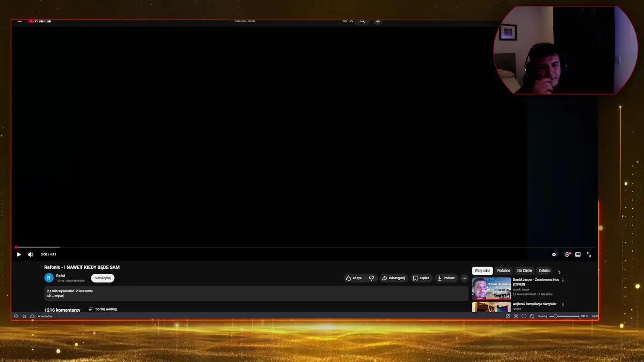Expand description with ...więcej
This screenshot has height=362, width=644.
58,296
